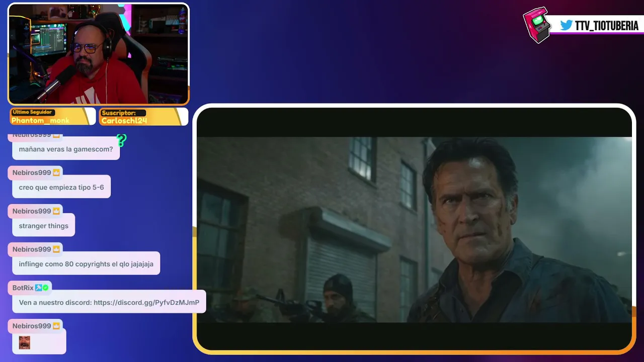Open the BotRix username
The height and width of the screenshot is (362, 644).
click(x=23, y=288)
